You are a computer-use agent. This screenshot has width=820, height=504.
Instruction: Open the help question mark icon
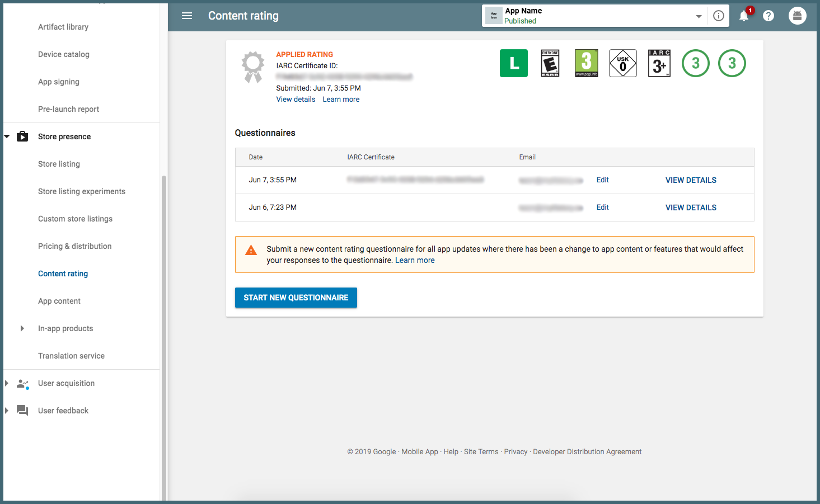click(x=769, y=16)
